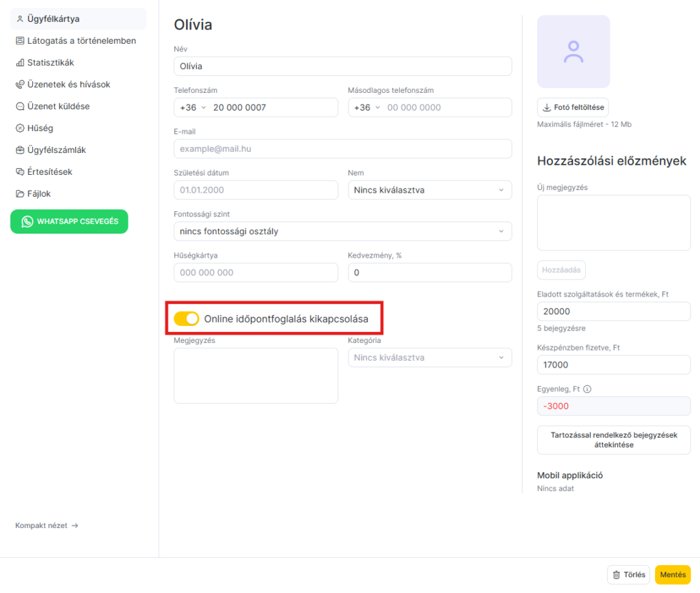
Task: Open the Nem gender dropdown
Action: click(x=429, y=190)
